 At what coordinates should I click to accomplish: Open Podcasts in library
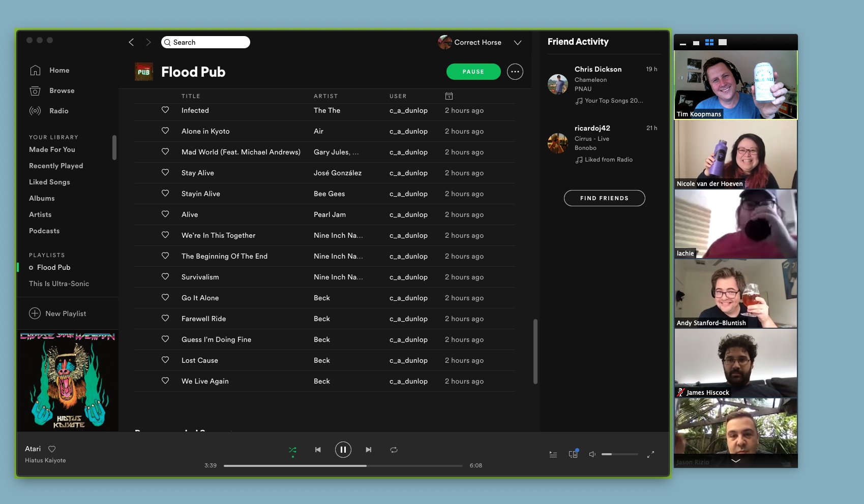(x=44, y=231)
